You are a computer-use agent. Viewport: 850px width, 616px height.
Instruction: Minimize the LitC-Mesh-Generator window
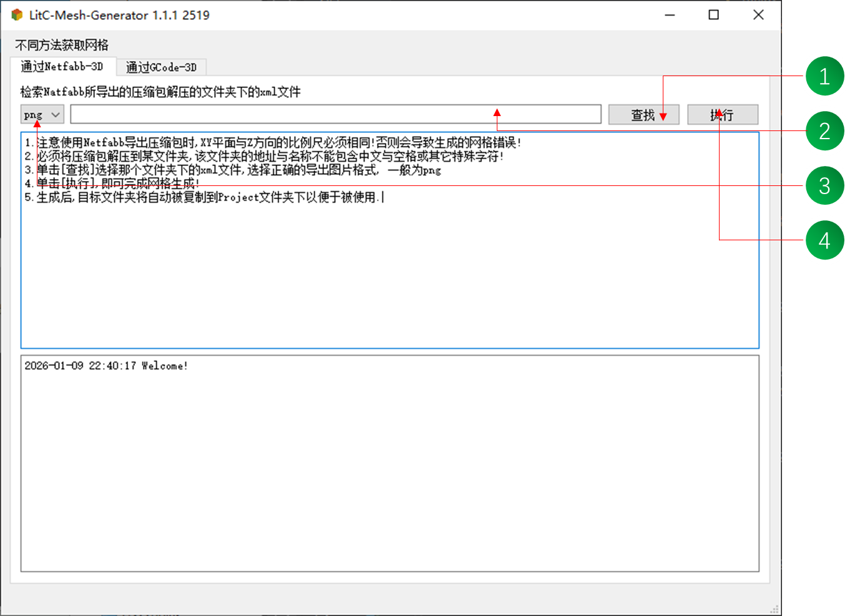point(669,14)
